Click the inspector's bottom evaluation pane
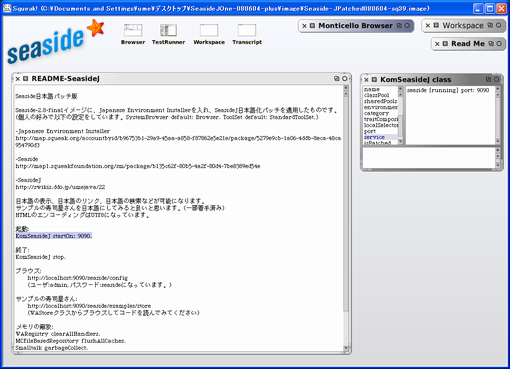This screenshot has height=369, width=510. click(x=429, y=158)
